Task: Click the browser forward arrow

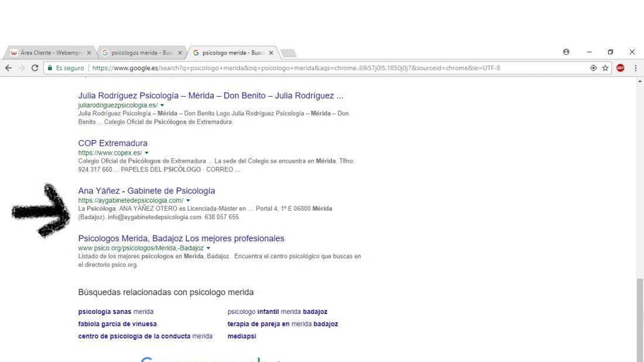Action: point(22,68)
